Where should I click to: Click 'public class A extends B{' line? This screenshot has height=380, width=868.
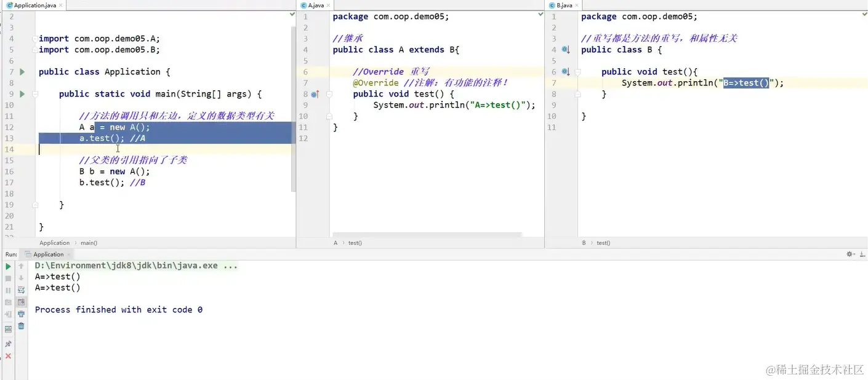396,50
